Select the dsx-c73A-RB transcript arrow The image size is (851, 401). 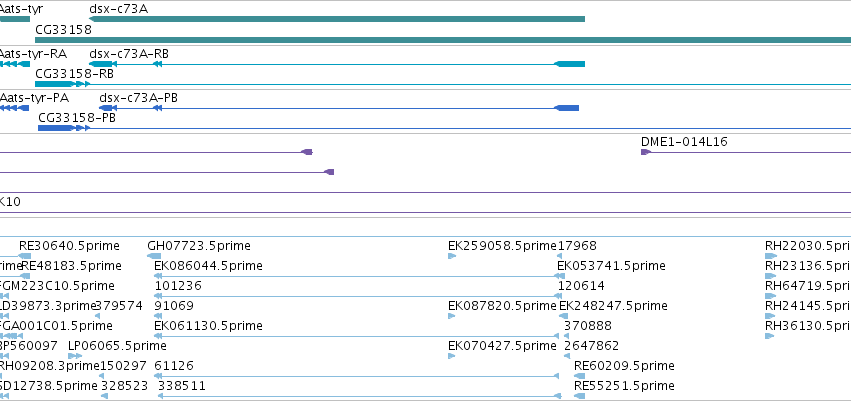[x=336, y=64]
